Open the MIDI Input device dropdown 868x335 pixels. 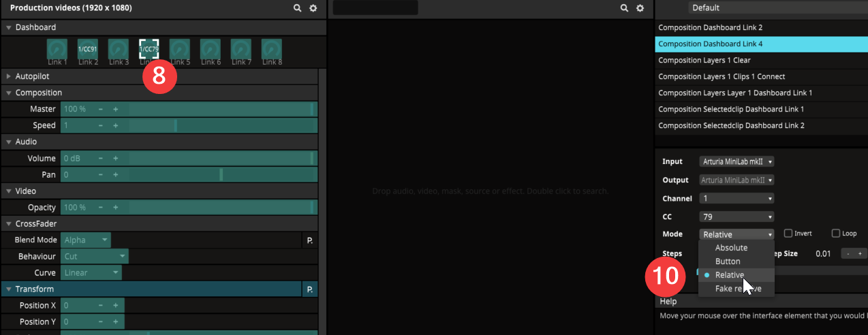coord(737,161)
